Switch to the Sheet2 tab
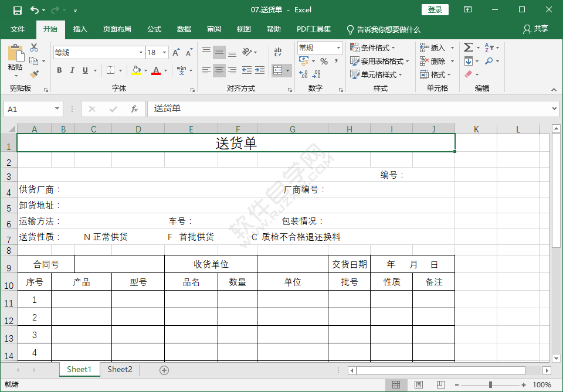The image size is (563, 392). pyautogui.click(x=120, y=370)
